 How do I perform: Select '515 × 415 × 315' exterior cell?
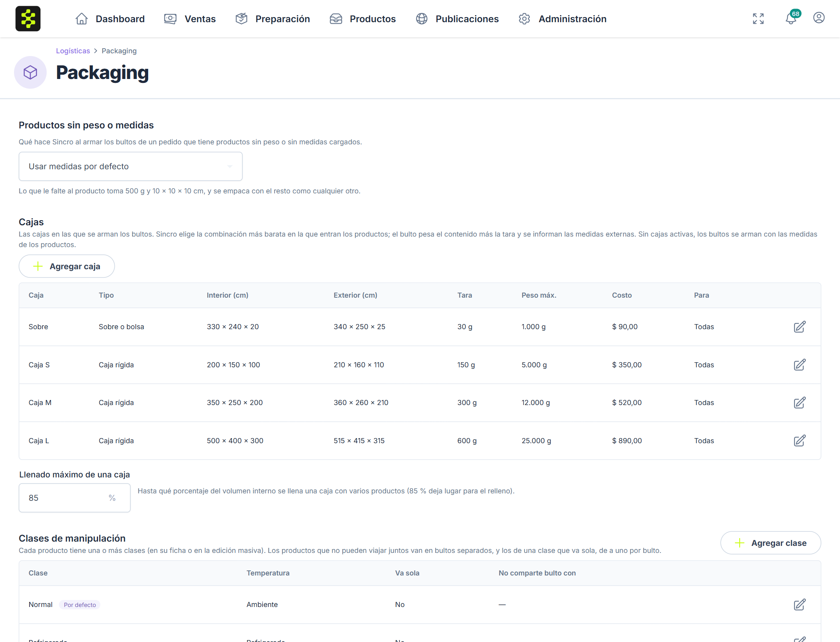tap(359, 441)
